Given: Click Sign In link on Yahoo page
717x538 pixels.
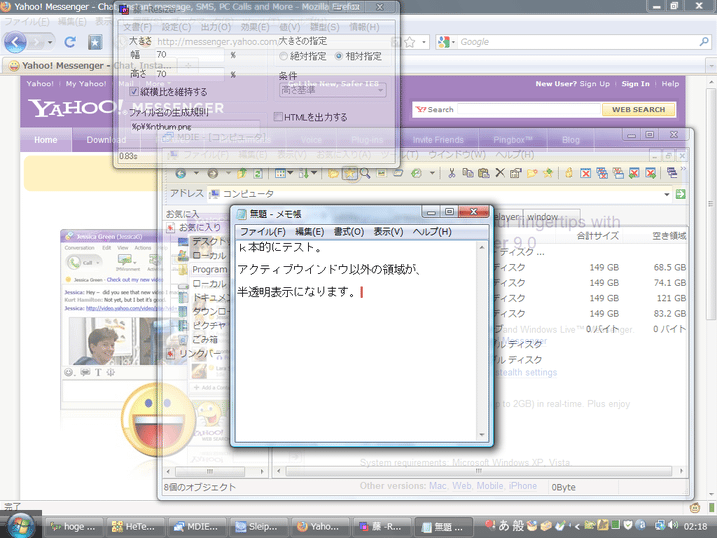Looking at the screenshot, I should (x=635, y=84).
